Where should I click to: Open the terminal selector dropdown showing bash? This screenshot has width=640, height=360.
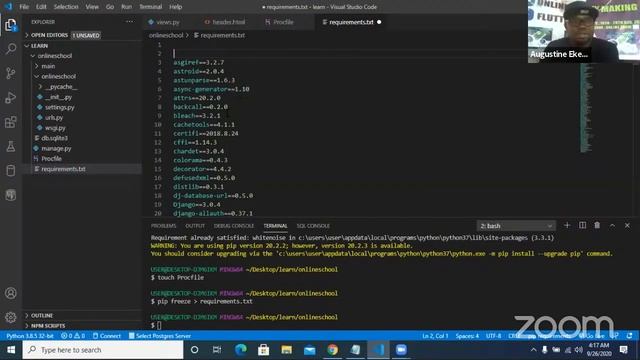[x=516, y=226]
